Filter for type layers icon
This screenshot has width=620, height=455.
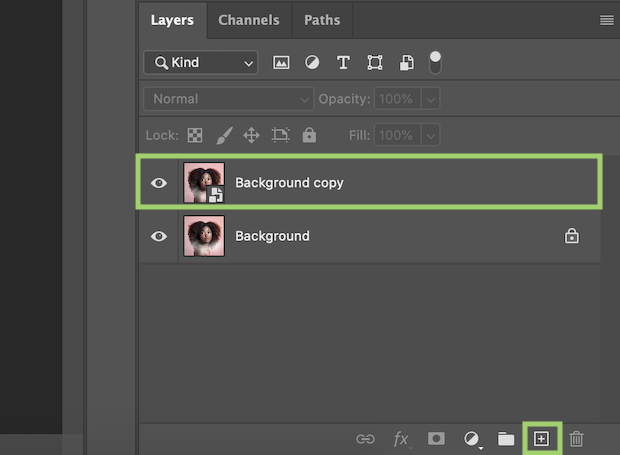[x=343, y=62]
